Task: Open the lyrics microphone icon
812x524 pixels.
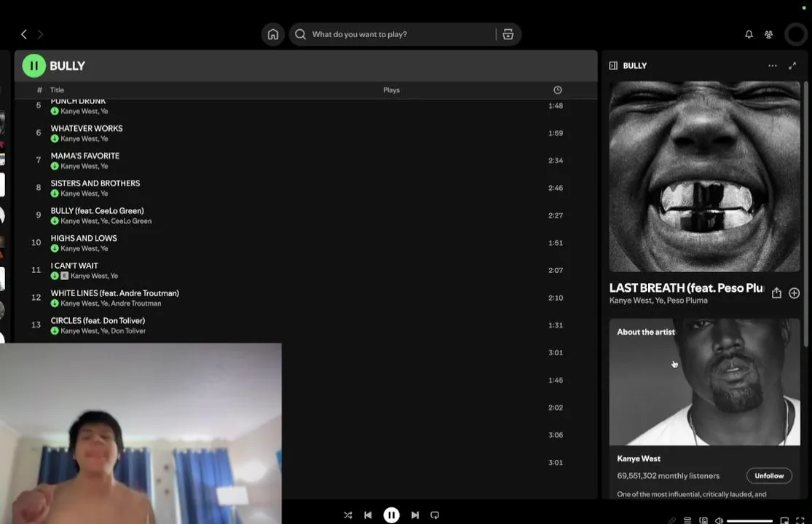Action: click(671, 520)
